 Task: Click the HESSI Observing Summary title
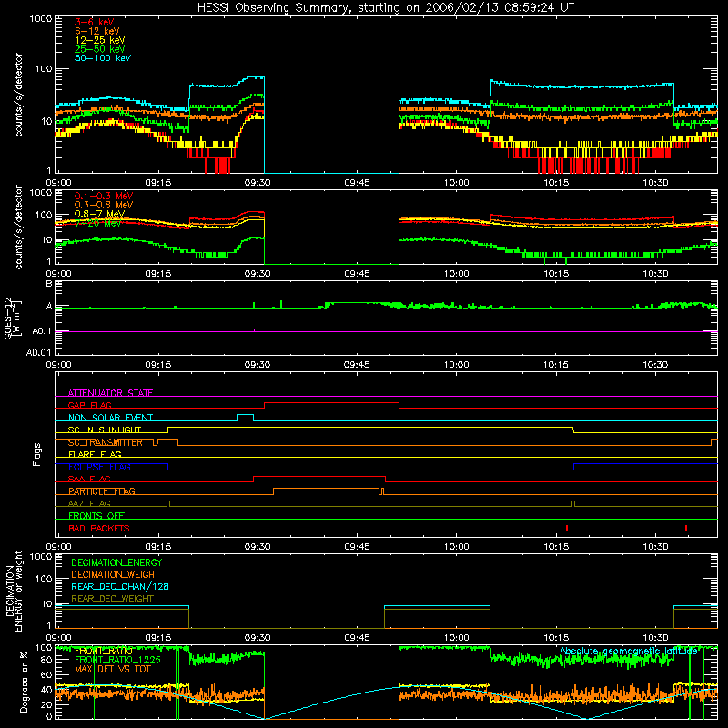pos(385,8)
